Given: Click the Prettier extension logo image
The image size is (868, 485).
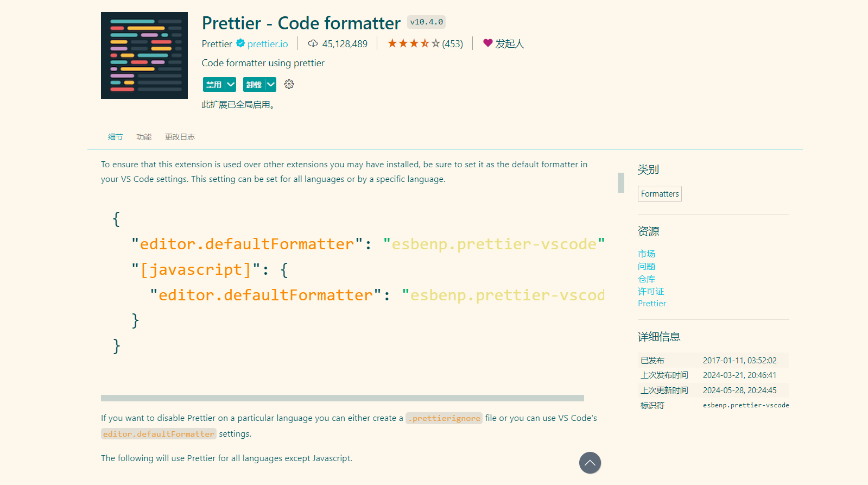Looking at the screenshot, I should point(144,55).
